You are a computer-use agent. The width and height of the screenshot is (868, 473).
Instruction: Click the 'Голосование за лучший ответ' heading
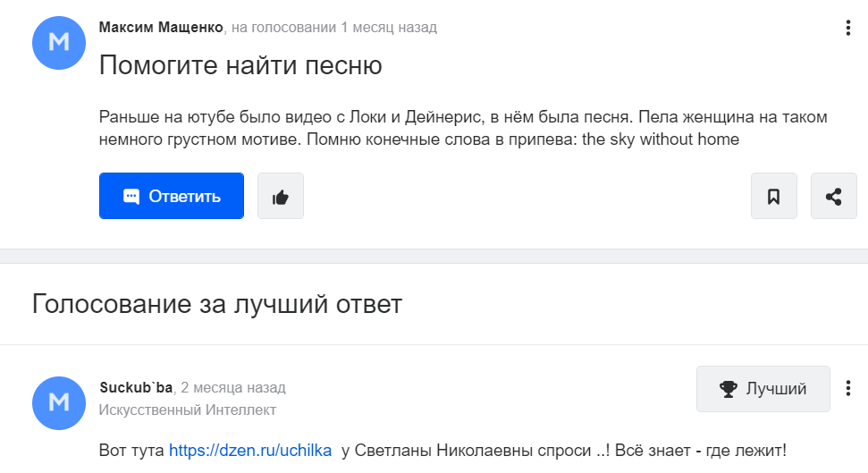click(217, 303)
